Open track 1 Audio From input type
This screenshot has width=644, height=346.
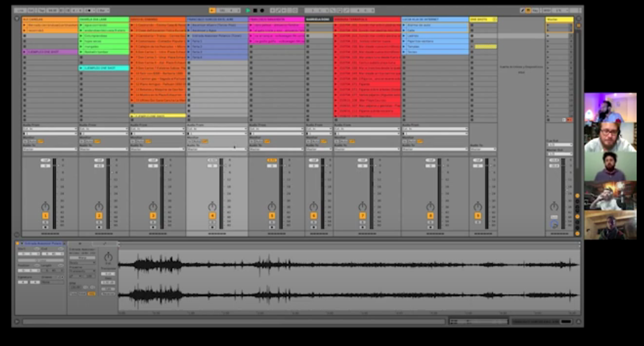[x=49, y=129]
